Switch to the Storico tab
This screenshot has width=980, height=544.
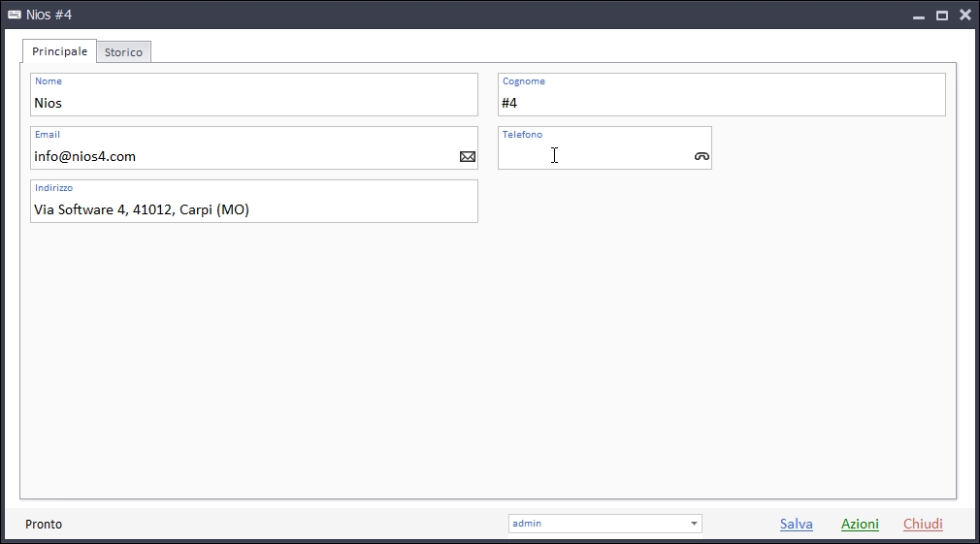(x=123, y=52)
